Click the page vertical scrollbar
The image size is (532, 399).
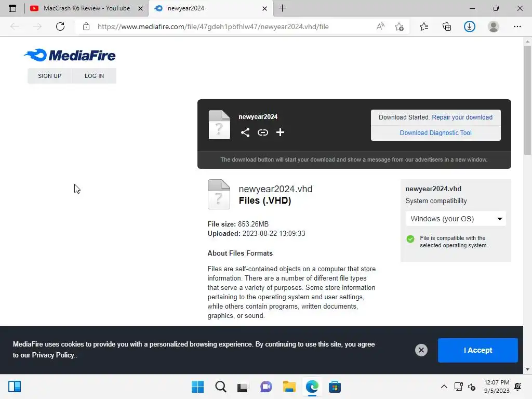click(x=527, y=100)
